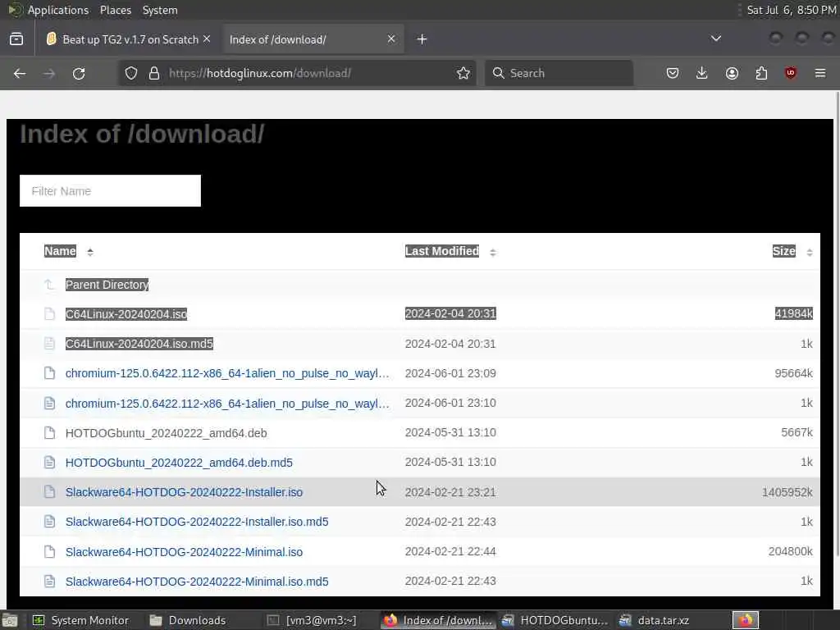Switch to data.tar.xz archive window
Viewport: 840px width, 630px height.
point(655,620)
